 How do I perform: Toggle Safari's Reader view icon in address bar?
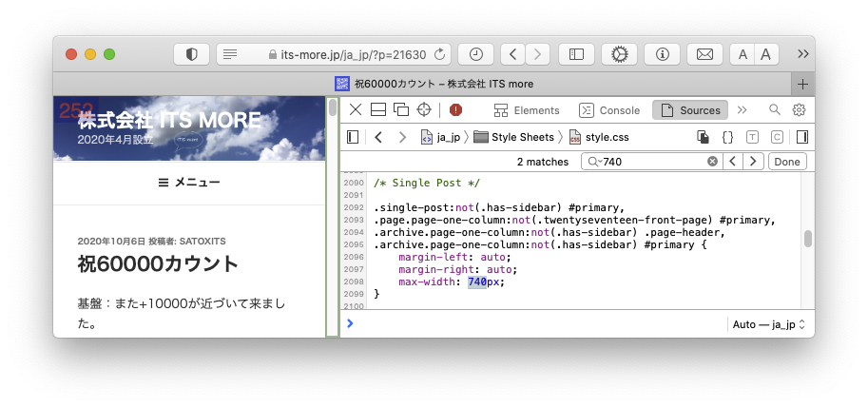(229, 54)
